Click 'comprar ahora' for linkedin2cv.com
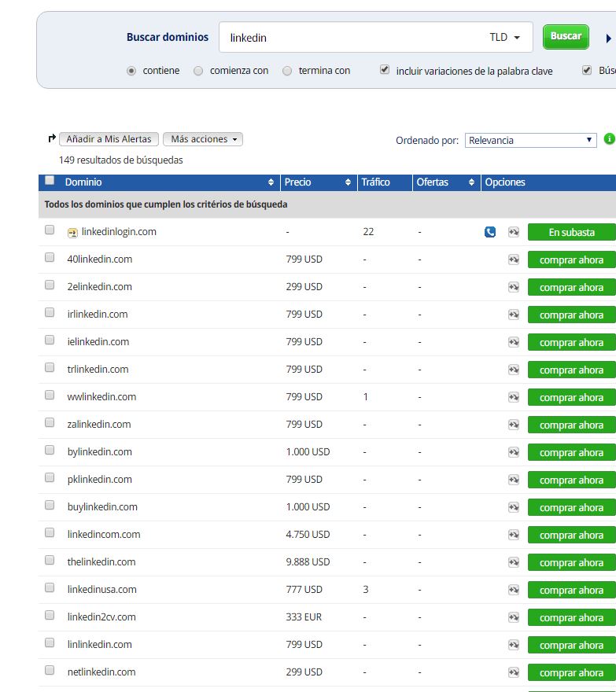The width and height of the screenshot is (616, 692). (571, 617)
